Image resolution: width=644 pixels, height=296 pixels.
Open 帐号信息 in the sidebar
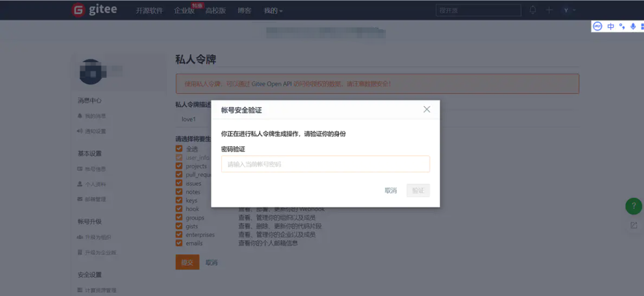coord(92,169)
